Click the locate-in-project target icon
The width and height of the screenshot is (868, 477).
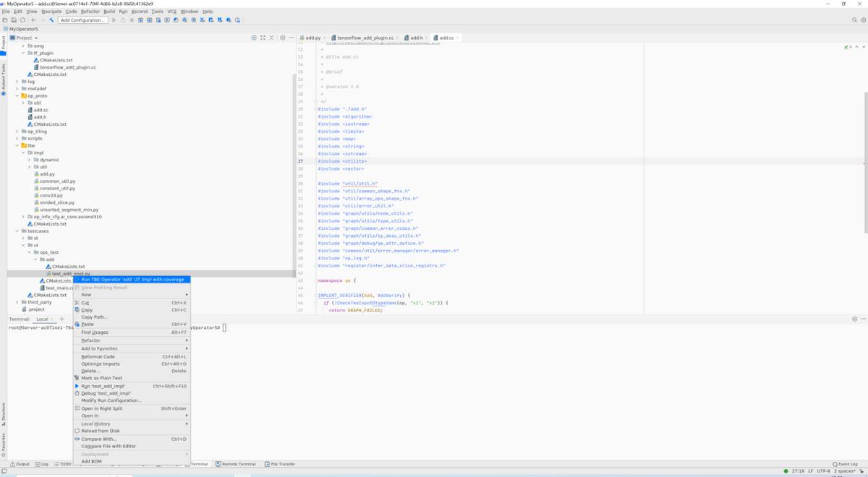[x=254, y=38]
